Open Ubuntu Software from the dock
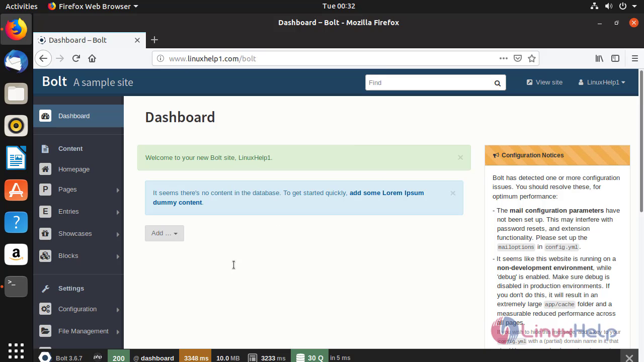This screenshot has width=644, height=362. [16, 190]
